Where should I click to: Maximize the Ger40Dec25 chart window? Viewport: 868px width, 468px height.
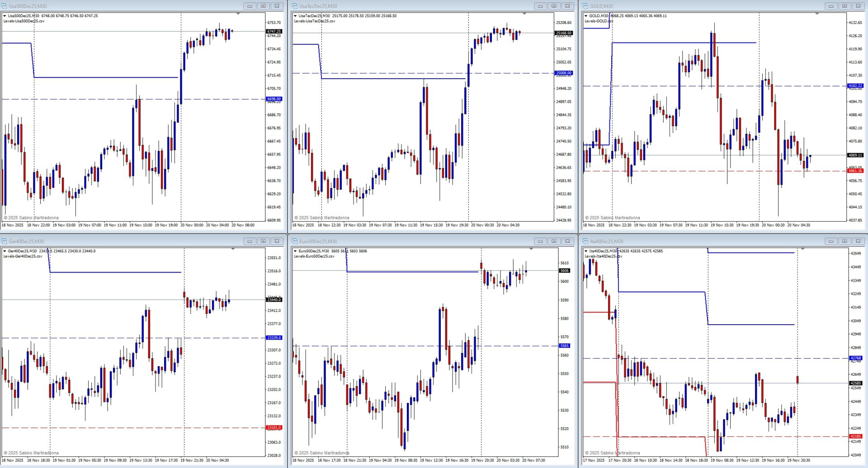coord(263,241)
